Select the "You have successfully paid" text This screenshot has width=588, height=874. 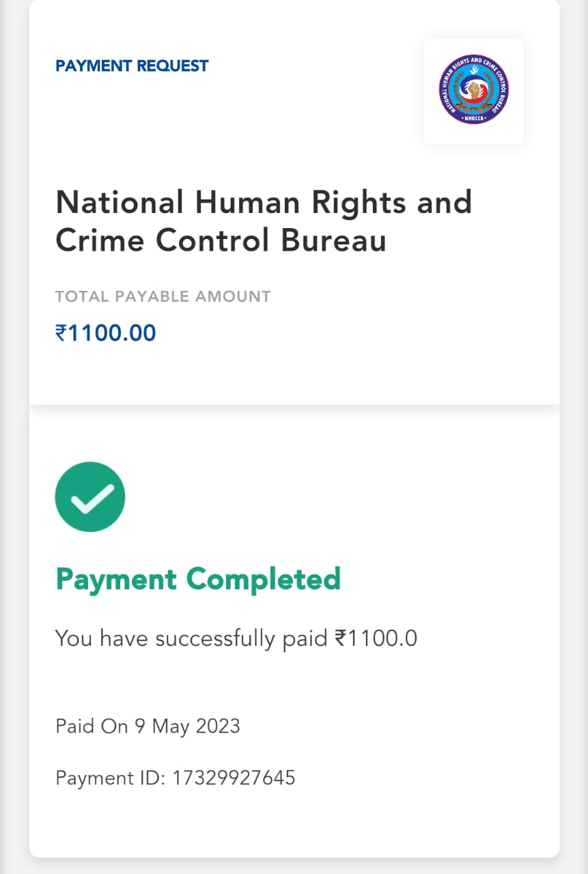pyautogui.click(x=191, y=638)
